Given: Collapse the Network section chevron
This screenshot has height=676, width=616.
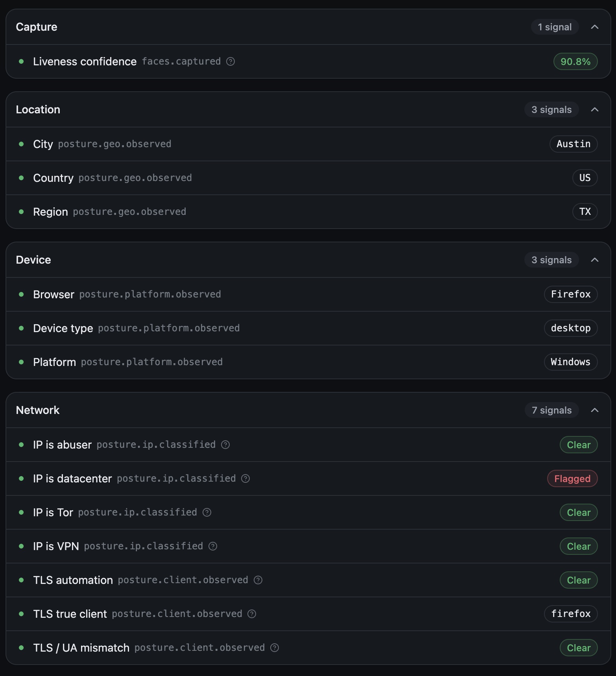Looking at the screenshot, I should tap(595, 410).
